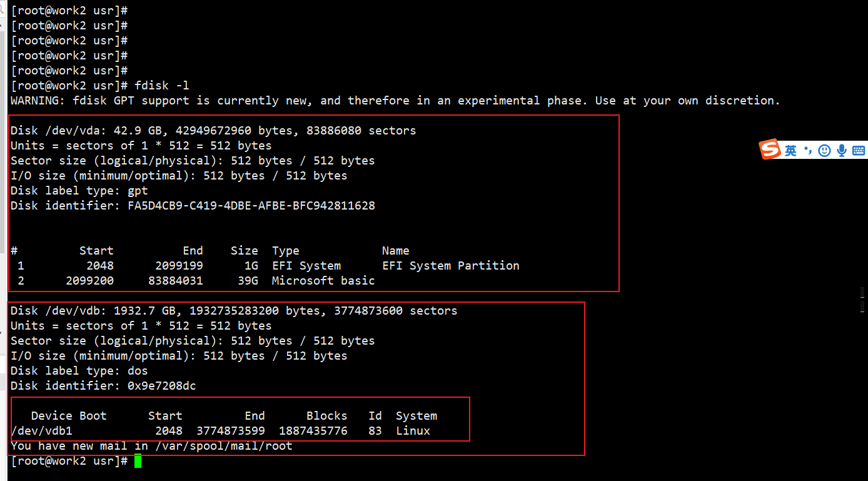This screenshot has height=481, width=868.
Task: Click the '39G' size value
Action: (x=248, y=281)
